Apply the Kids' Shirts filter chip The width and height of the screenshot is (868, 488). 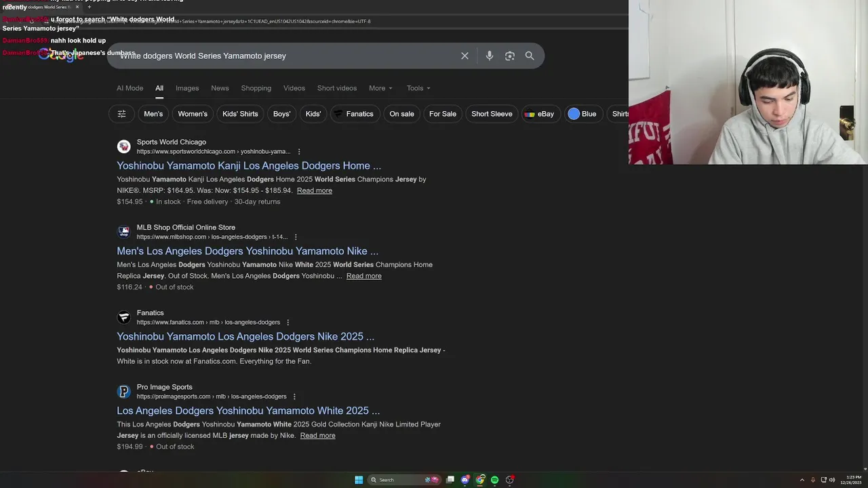pyautogui.click(x=240, y=114)
